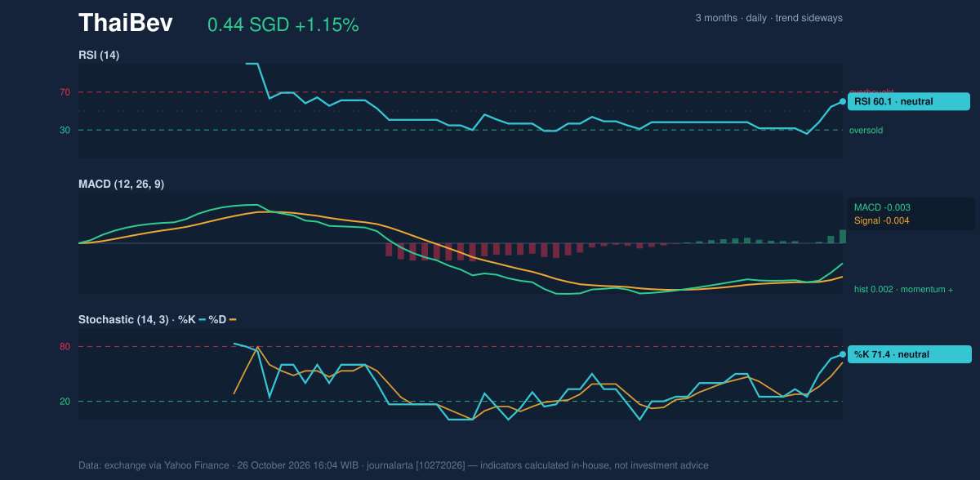The height and width of the screenshot is (480, 980).
Task: Click the MACD (12, 26, 9) heading
Action: (121, 184)
